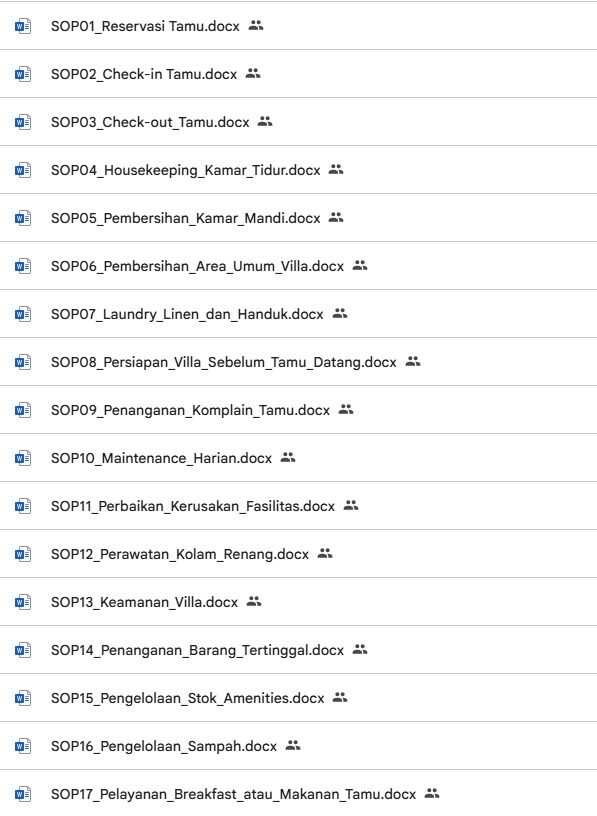Click Word icon for SOP01_Reservasi Tamu.docx
The image size is (597, 816).
pyautogui.click(x=23, y=26)
